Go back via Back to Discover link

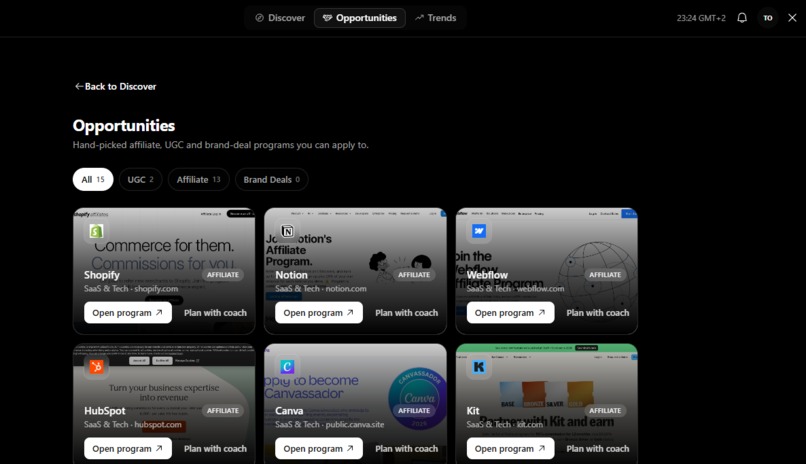click(115, 86)
